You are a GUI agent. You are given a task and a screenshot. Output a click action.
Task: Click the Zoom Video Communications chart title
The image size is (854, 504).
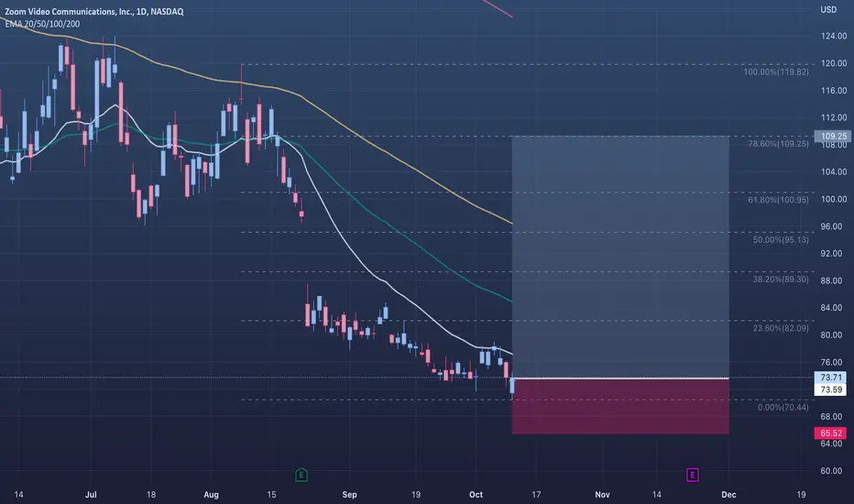(x=93, y=11)
